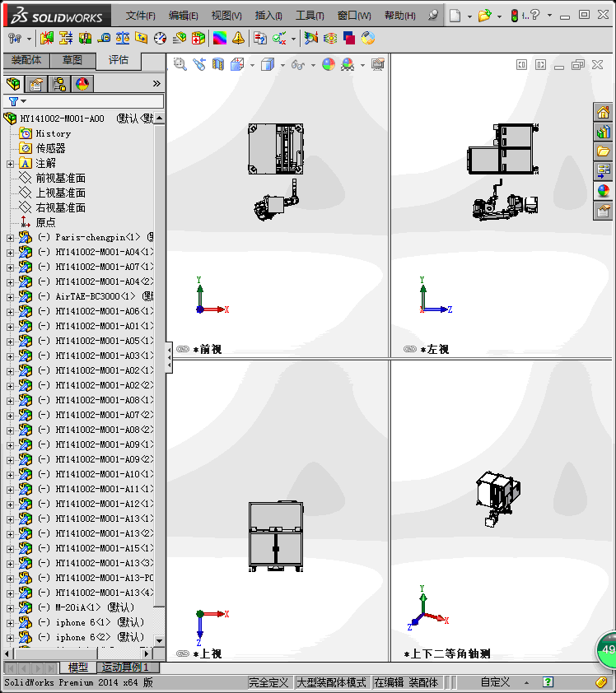Open the Custom Properties task pane
Screen dimensions: 616x693
(604, 211)
